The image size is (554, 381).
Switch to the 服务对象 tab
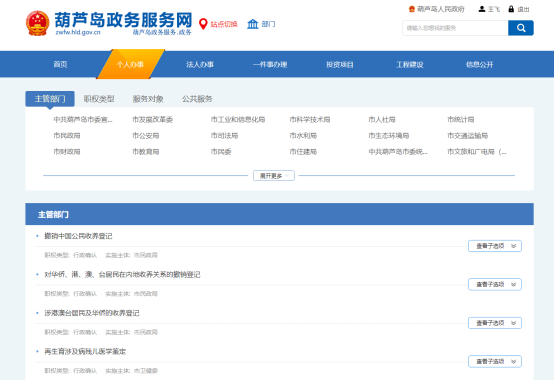click(x=148, y=99)
